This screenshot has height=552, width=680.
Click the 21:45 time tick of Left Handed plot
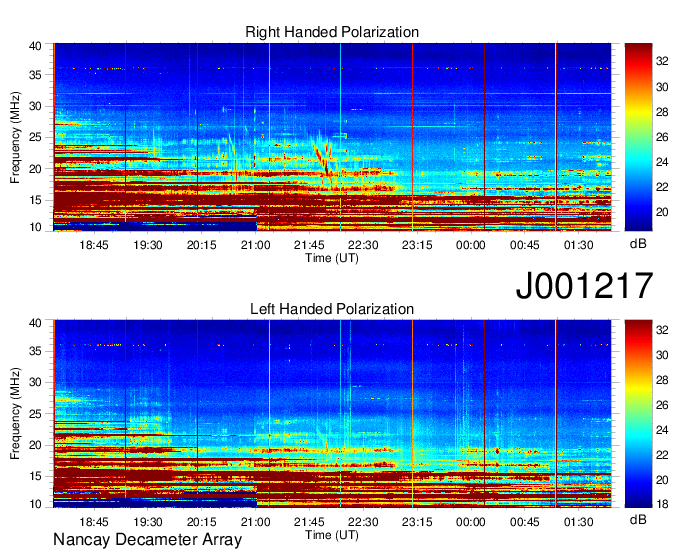(309, 522)
